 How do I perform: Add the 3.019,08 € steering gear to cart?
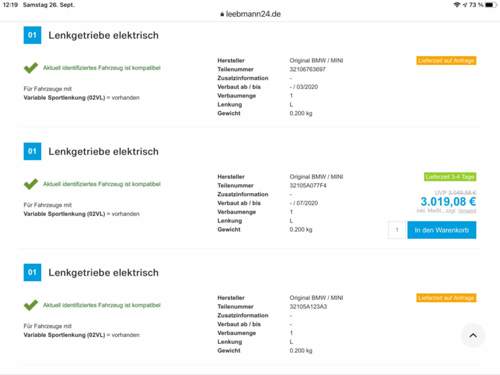[442, 230]
